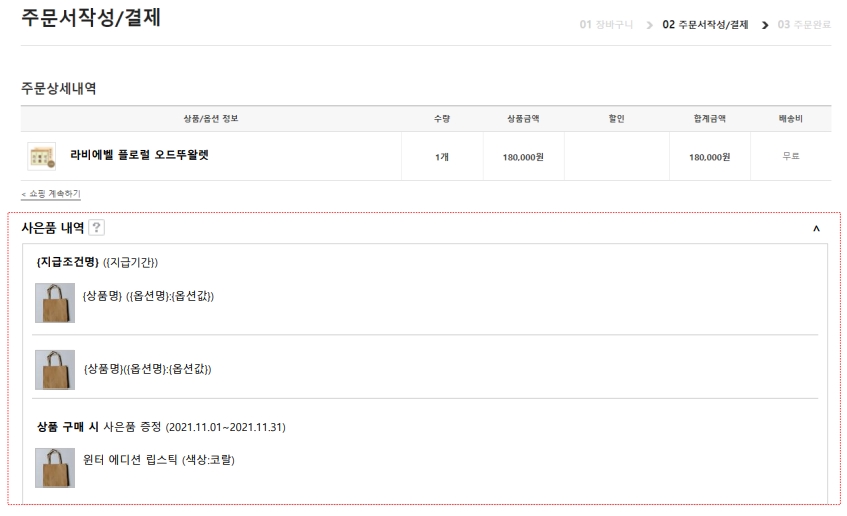
Task: Open the 라비에벨 플로럴 오드뚜왈렛 product thumbnail
Action: tap(42, 156)
